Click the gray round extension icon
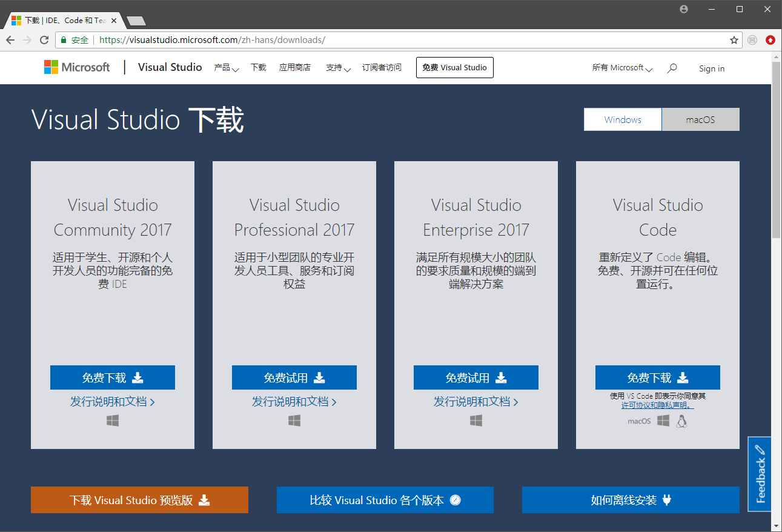The height and width of the screenshot is (532, 782). pyautogui.click(x=752, y=40)
